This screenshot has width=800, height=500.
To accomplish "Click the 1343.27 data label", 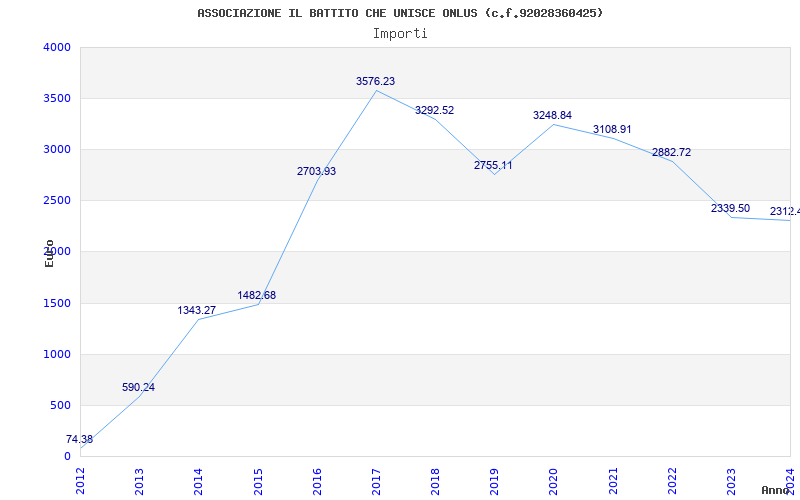I will [x=196, y=310].
